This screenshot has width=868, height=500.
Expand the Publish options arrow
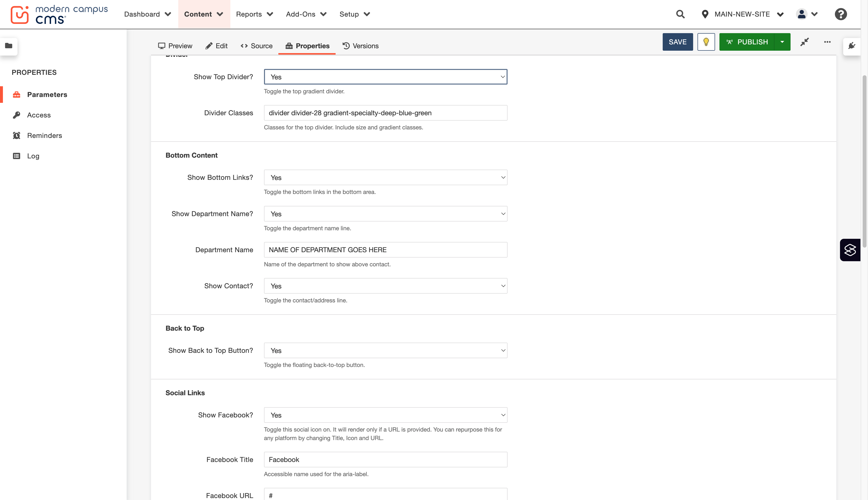click(782, 42)
